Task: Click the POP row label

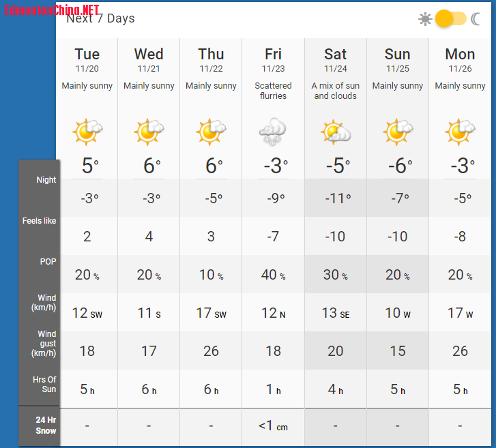Action: tap(48, 262)
